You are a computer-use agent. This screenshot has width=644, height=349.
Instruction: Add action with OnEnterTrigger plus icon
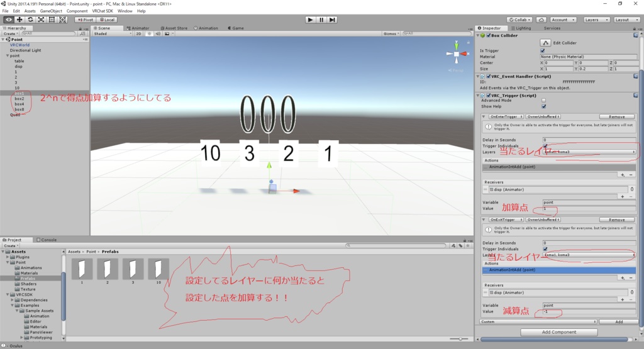tap(623, 175)
